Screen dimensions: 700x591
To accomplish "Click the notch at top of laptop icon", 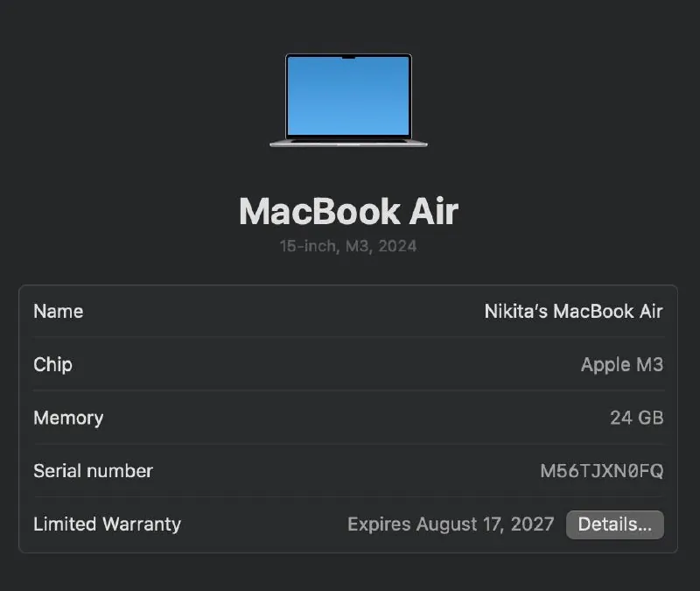I will [348, 57].
